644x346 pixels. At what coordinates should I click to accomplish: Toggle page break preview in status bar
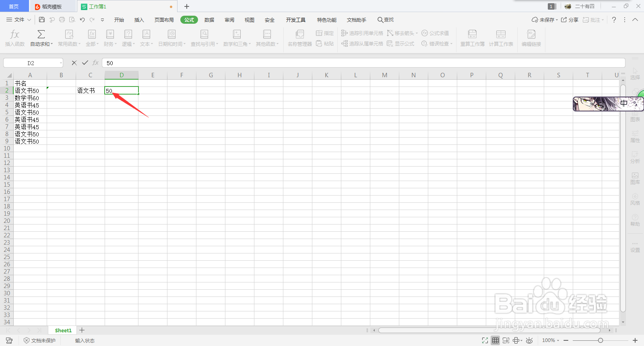(x=506, y=340)
